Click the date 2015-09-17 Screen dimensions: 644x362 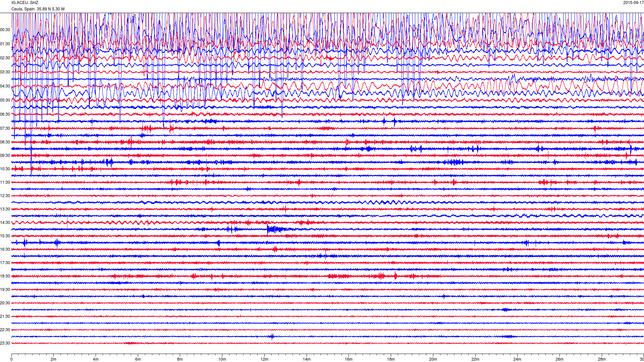(x=634, y=3)
